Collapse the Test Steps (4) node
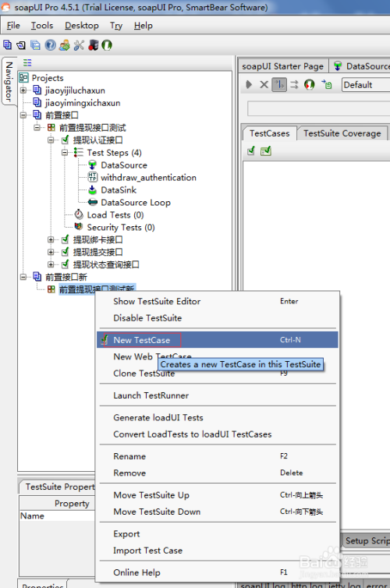The image size is (390, 588). [65, 152]
